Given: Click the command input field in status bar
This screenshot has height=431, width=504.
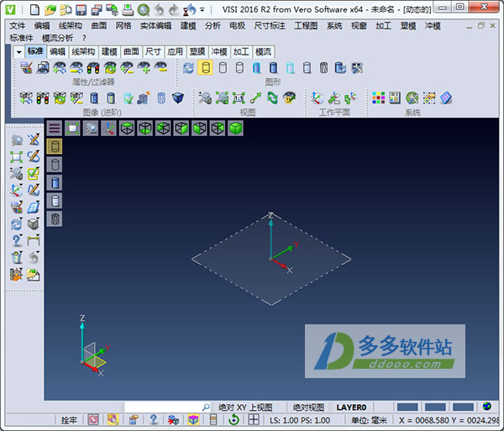Looking at the screenshot, I should (x=163, y=407).
